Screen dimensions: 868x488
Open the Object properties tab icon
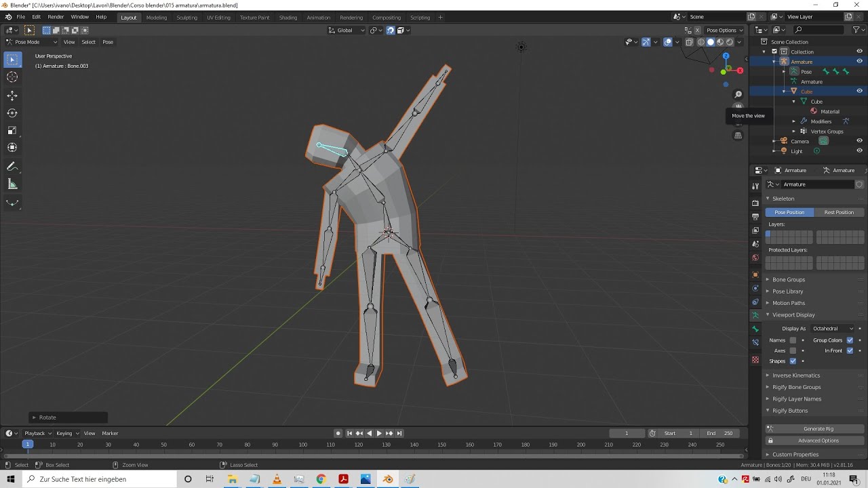(x=755, y=275)
